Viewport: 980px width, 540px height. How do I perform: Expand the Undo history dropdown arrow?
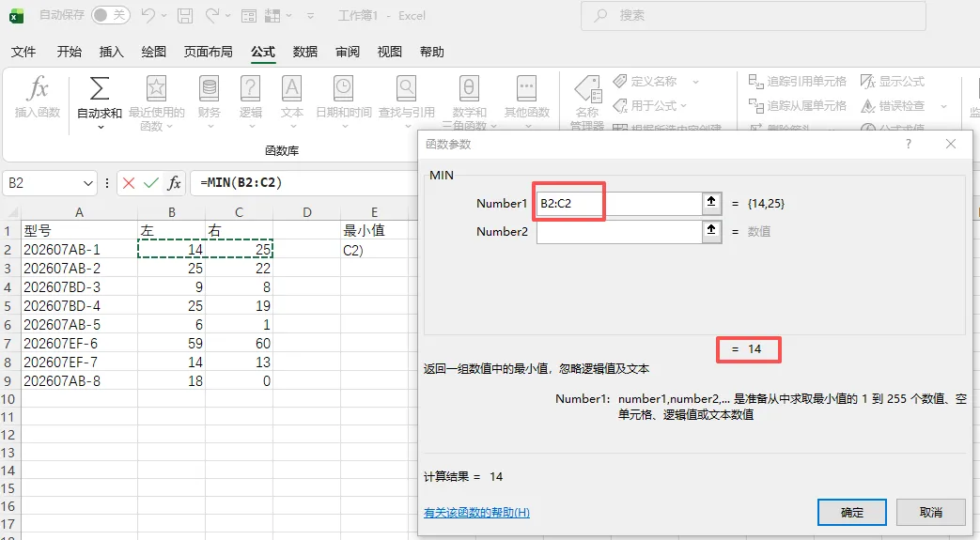pyautogui.click(x=163, y=16)
